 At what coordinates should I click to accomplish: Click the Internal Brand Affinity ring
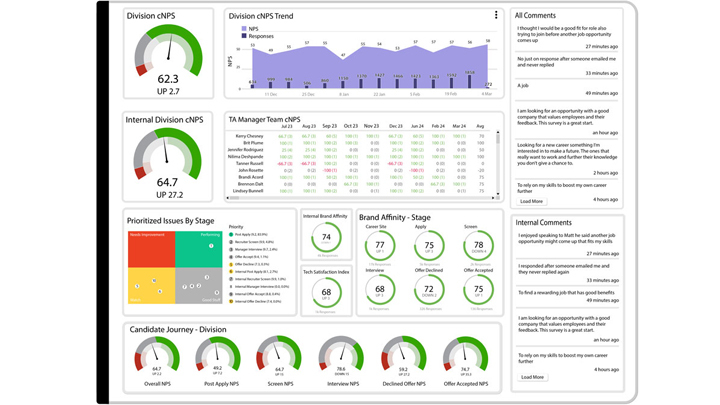(x=325, y=238)
